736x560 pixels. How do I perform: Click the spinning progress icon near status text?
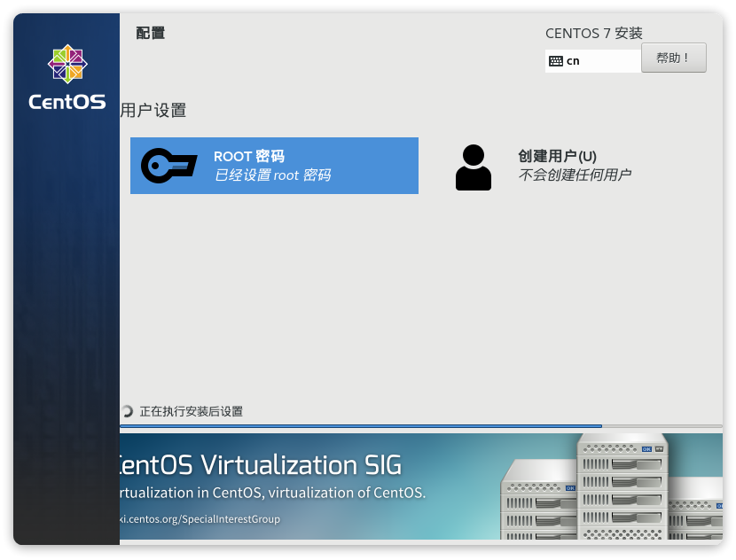point(127,411)
